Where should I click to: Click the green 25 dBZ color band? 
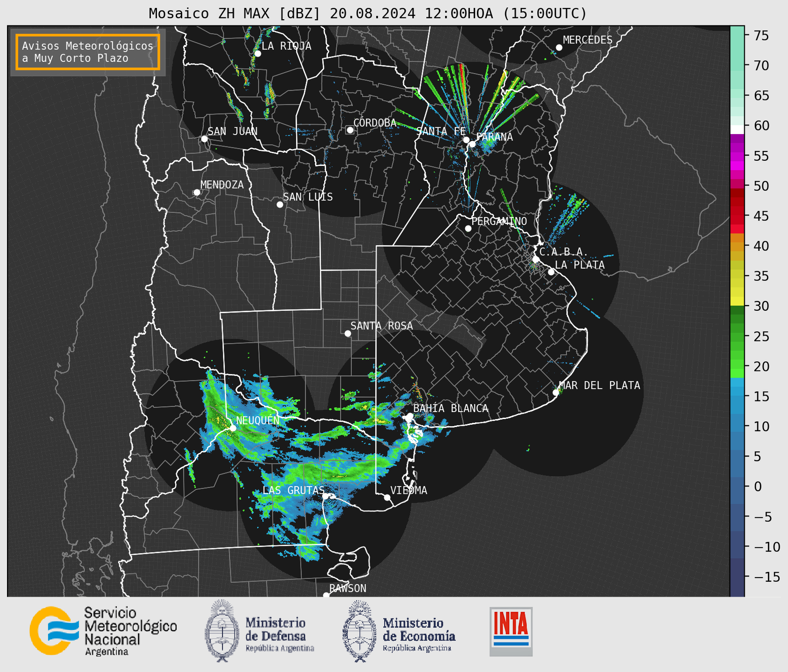pyautogui.click(x=737, y=336)
